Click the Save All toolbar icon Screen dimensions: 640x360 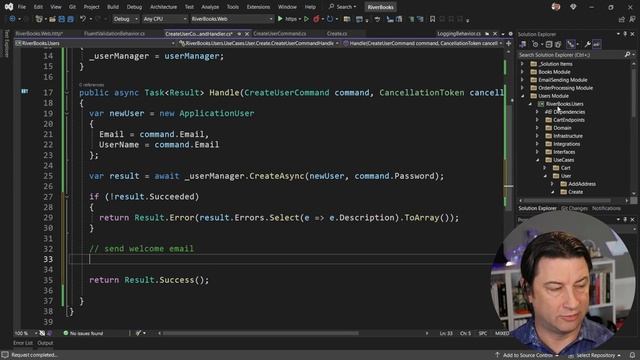tap(70, 19)
